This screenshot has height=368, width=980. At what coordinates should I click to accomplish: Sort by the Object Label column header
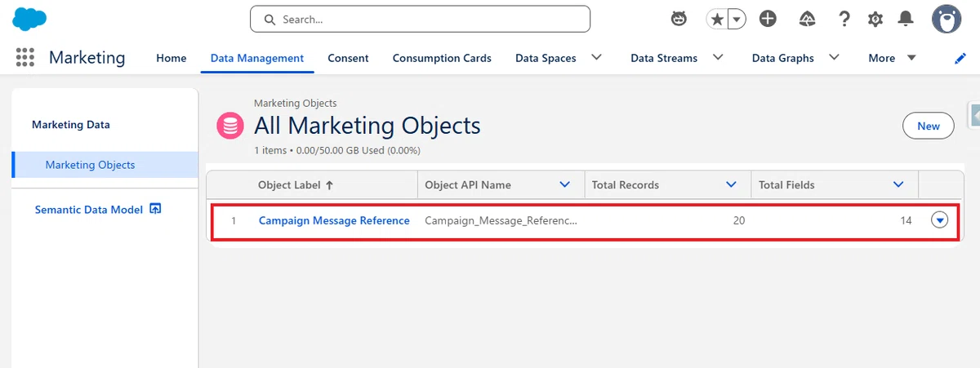point(296,185)
